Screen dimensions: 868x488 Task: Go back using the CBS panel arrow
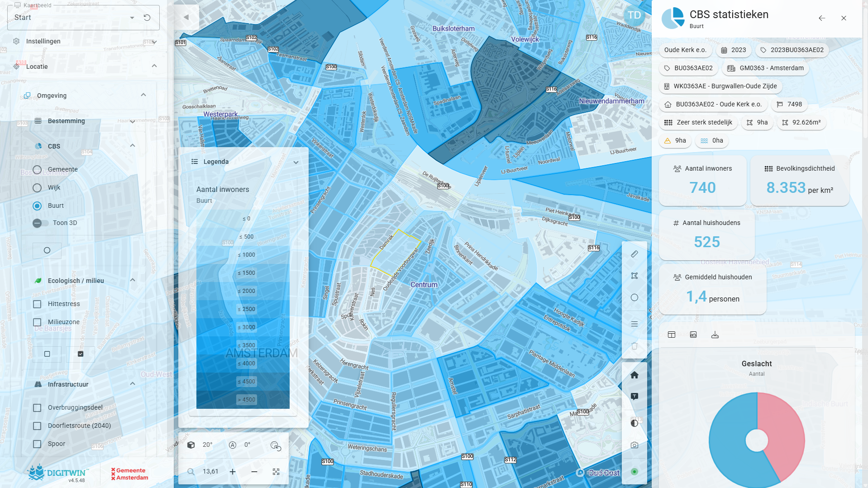click(x=822, y=18)
